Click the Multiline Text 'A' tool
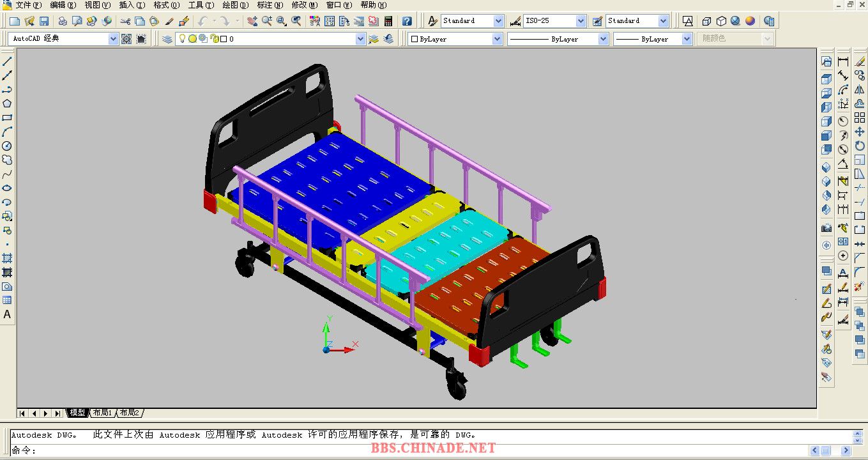Viewport: 868px width, 460px height. tap(7, 314)
